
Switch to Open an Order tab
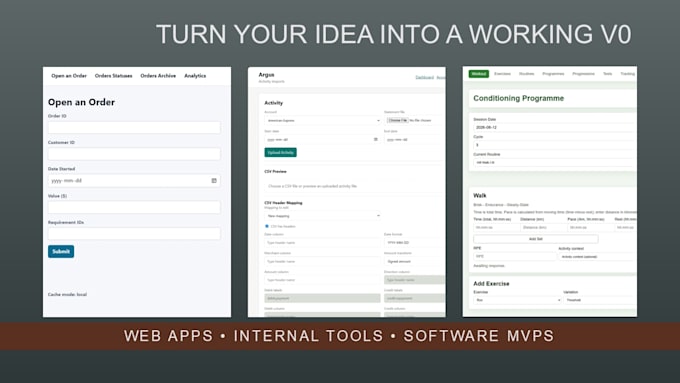(x=69, y=75)
